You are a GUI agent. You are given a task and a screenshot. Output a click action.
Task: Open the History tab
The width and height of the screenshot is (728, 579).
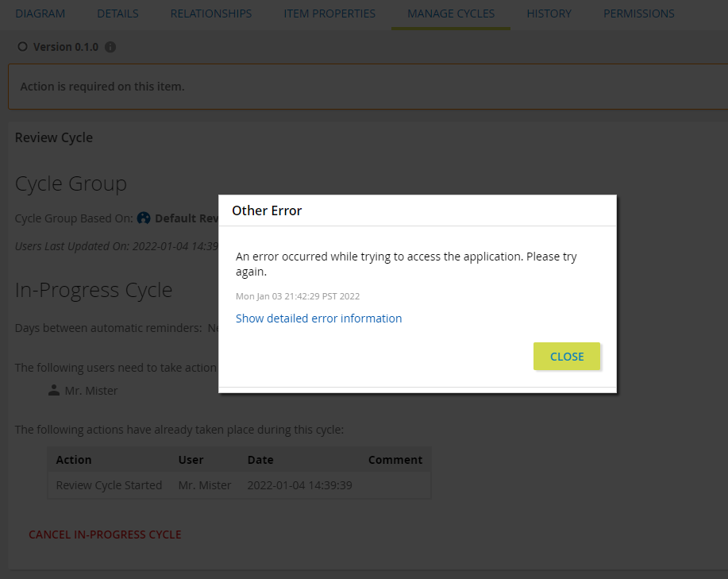(x=549, y=14)
